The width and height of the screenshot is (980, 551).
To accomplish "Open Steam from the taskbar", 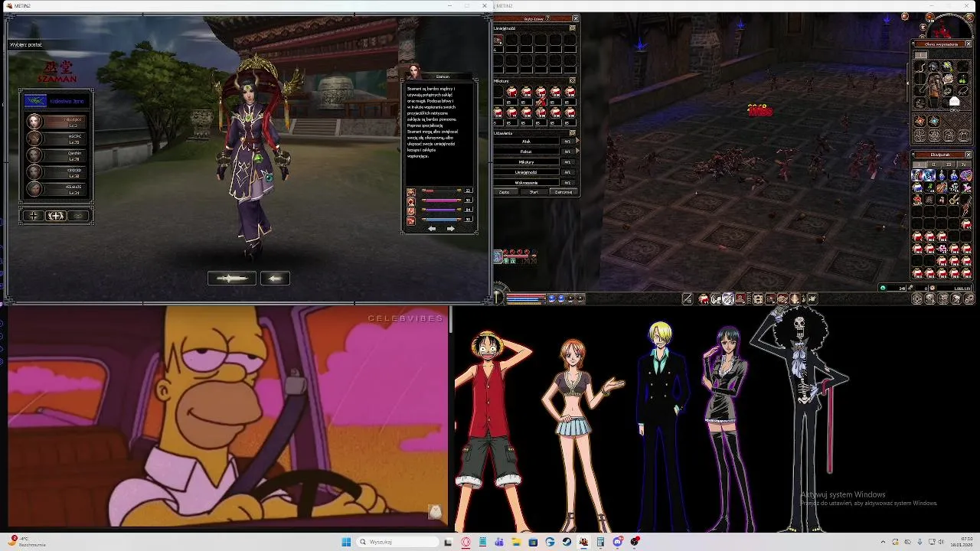I will pos(567,542).
